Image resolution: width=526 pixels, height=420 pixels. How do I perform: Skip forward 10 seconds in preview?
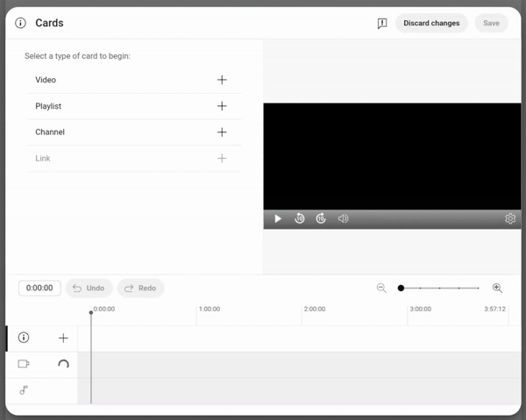point(321,218)
